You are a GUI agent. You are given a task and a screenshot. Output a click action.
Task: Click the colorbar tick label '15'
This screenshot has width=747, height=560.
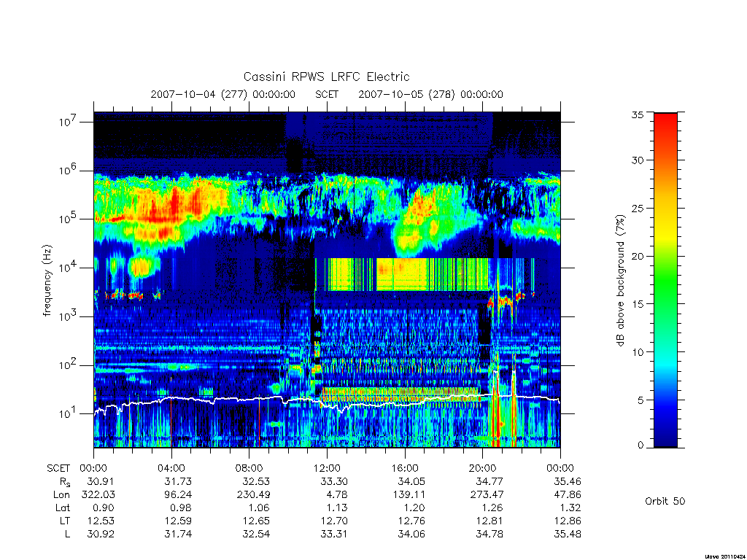click(637, 304)
